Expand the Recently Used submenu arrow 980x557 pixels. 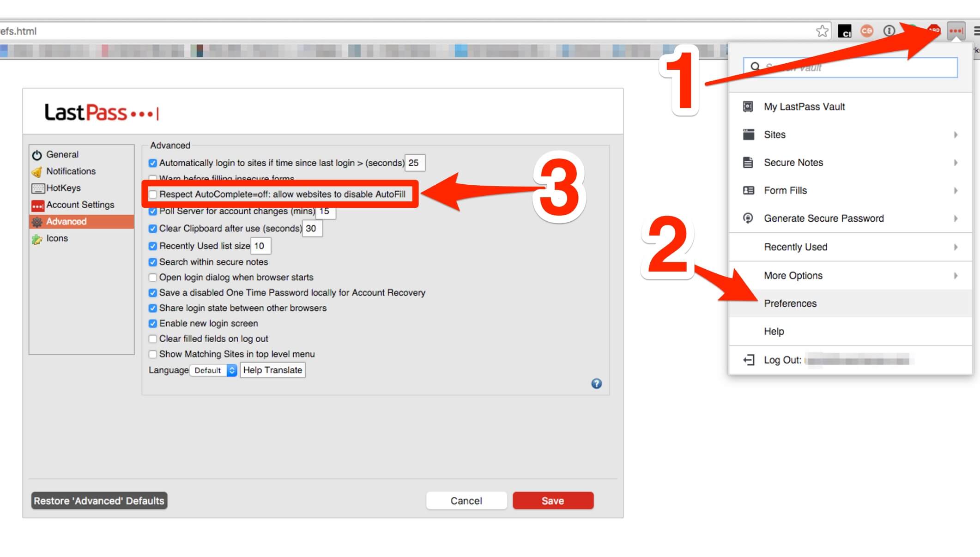coord(956,247)
